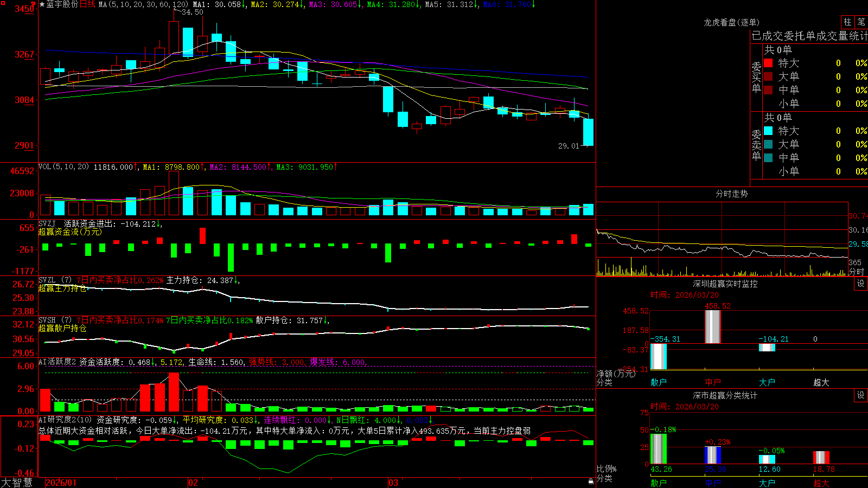This screenshot has height=488, width=868.
Task: Click the -104.21 大户 bar in realtime monitor
Action: (x=767, y=348)
